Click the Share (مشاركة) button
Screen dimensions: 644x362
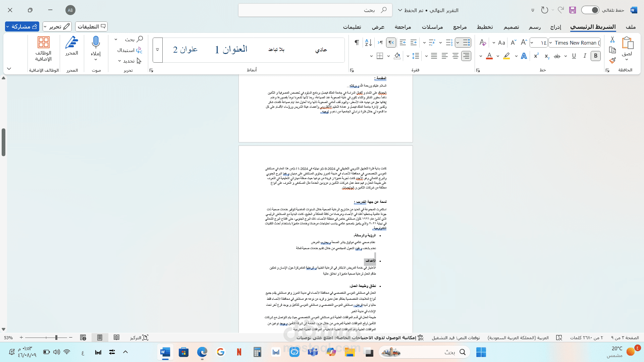[22, 26]
